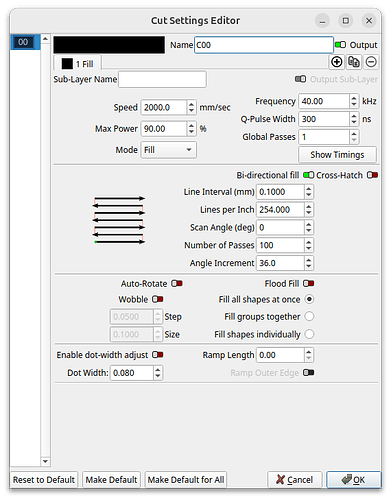This screenshot has width=390, height=500.
Task: Adjust Number of Passes spinner arrows
Action: coord(309,245)
